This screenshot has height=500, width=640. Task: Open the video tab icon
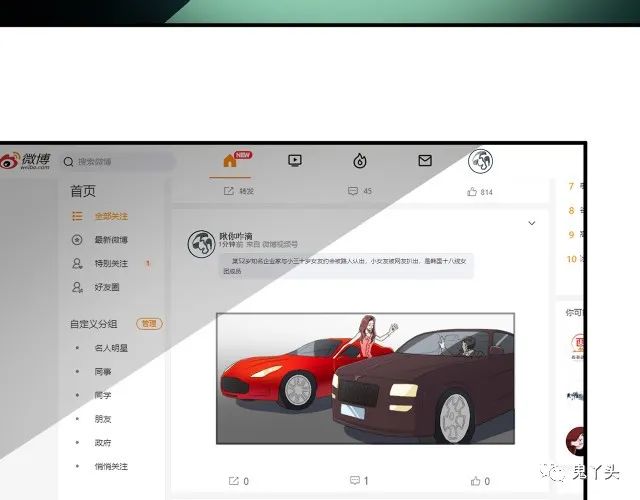pos(295,160)
